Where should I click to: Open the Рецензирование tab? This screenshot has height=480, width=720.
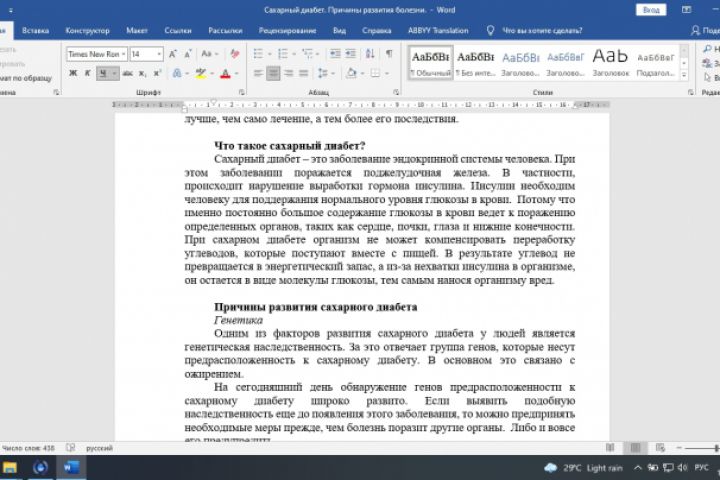[287, 31]
